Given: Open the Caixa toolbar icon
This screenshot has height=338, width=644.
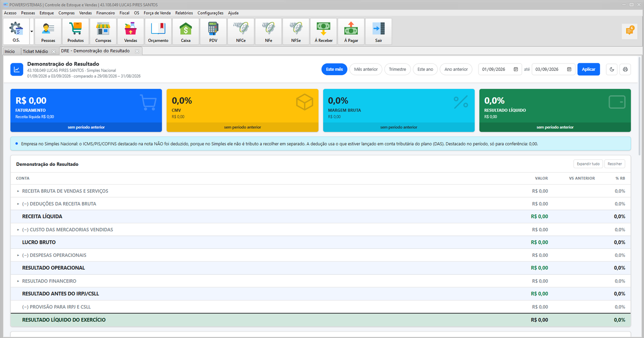Looking at the screenshot, I should coord(186,31).
